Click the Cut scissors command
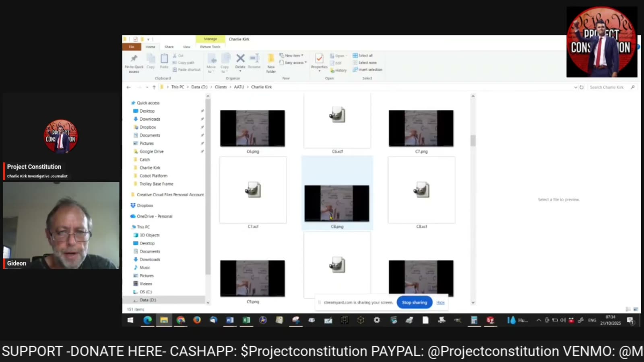The width and height of the screenshot is (644, 362). pyautogui.click(x=178, y=56)
